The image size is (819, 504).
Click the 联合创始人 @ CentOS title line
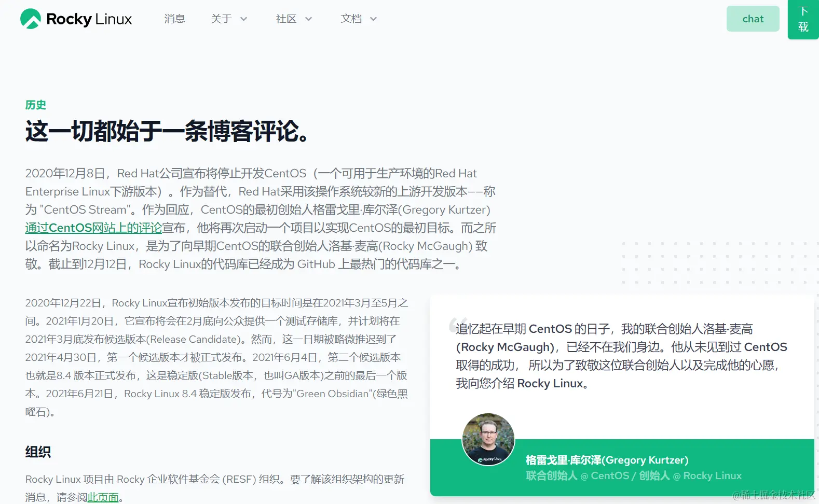pyautogui.click(x=634, y=475)
